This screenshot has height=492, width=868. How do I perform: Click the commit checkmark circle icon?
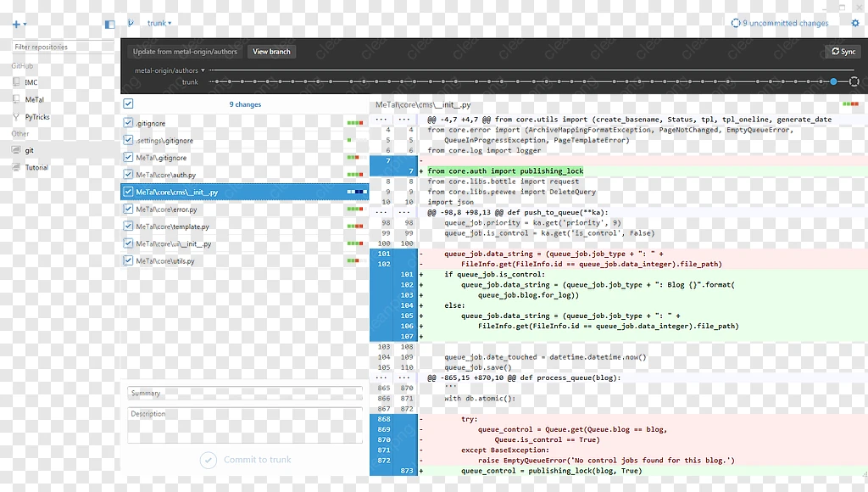(209, 460)
